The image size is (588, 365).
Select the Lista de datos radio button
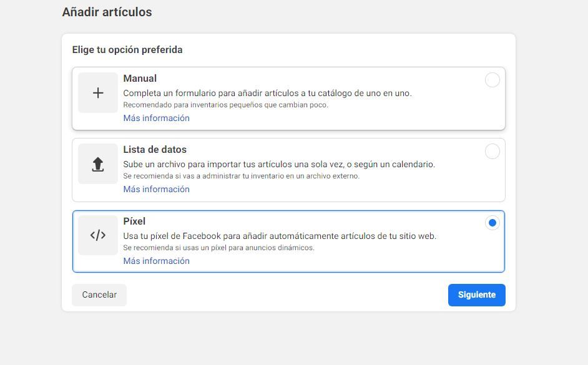(x=492, y=152)
